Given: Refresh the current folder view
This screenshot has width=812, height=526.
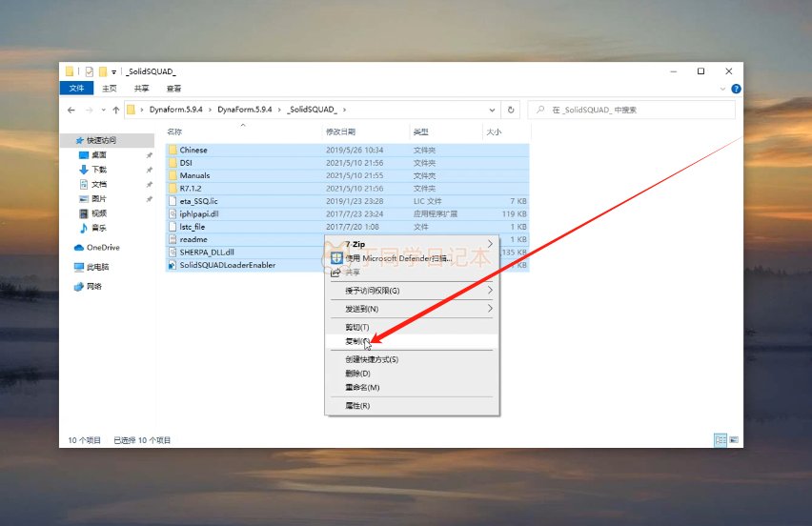Looking at the screenshot, I should [x=512, y=110].
